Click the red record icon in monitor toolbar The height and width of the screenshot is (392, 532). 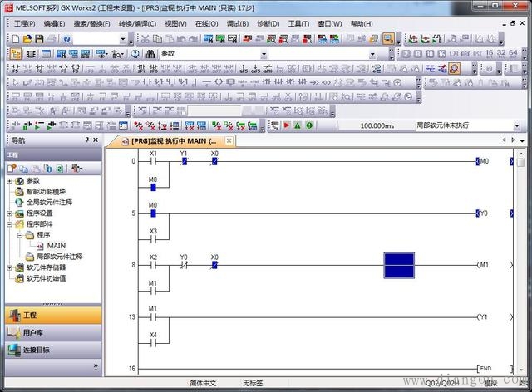point(287,125)
